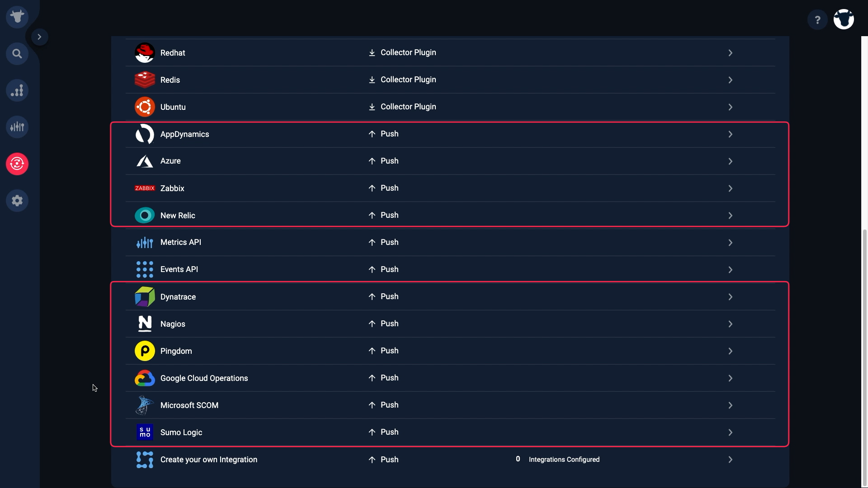Select the Microsoft SCOM name
Image resolution: width=868 pixels, height=488 pixels.
(x=189, y=405)
